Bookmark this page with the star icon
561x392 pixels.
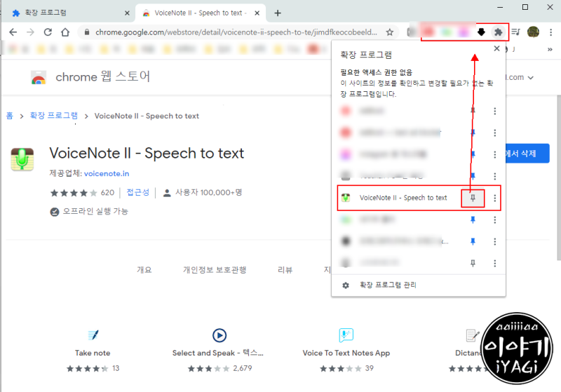coord(390,32)
